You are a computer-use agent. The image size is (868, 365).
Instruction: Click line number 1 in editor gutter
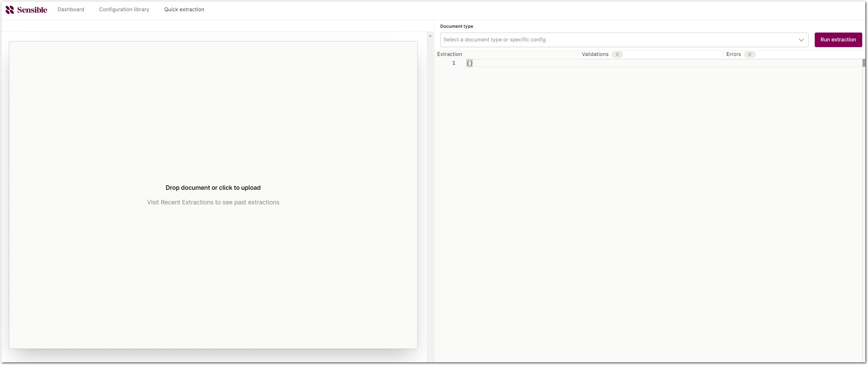point(454,63)
